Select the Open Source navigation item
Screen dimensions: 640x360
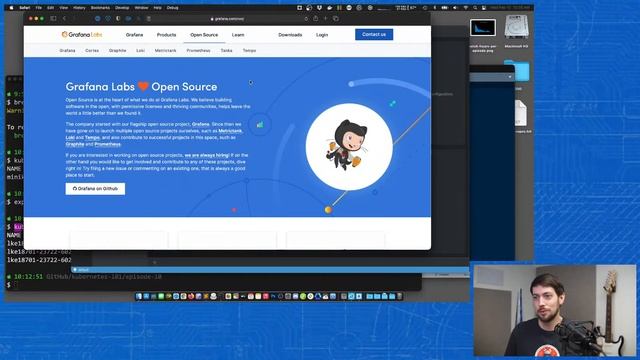click(204, 35)
